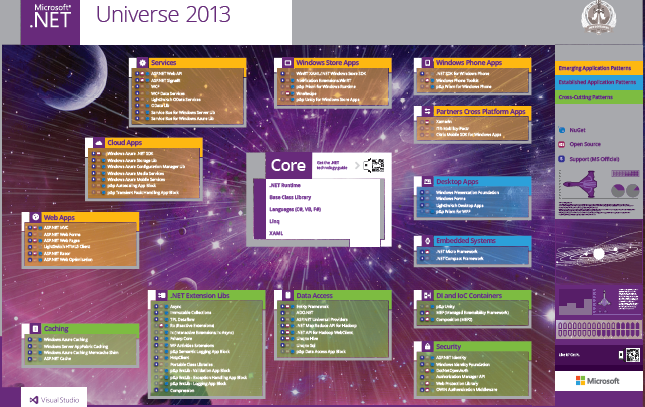
Task: Click Xamarin in Partners Cross Platform Apps
Action: click(x=444, y=122)
